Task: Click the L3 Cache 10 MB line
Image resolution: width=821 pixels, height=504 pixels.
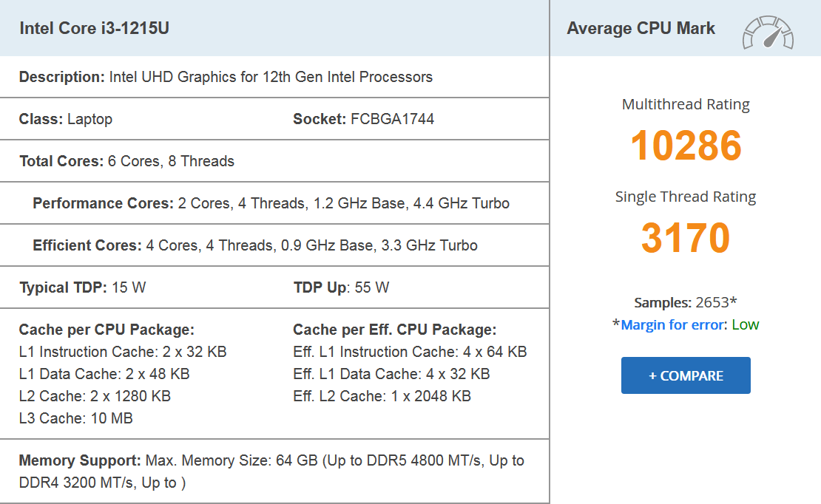Action: pos(76,418)
